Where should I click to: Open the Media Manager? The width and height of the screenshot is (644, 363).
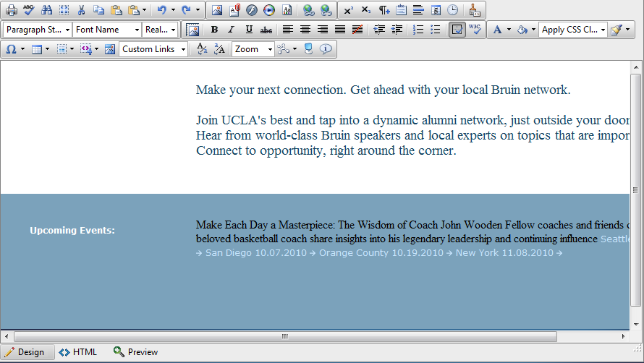pos(269,10)
